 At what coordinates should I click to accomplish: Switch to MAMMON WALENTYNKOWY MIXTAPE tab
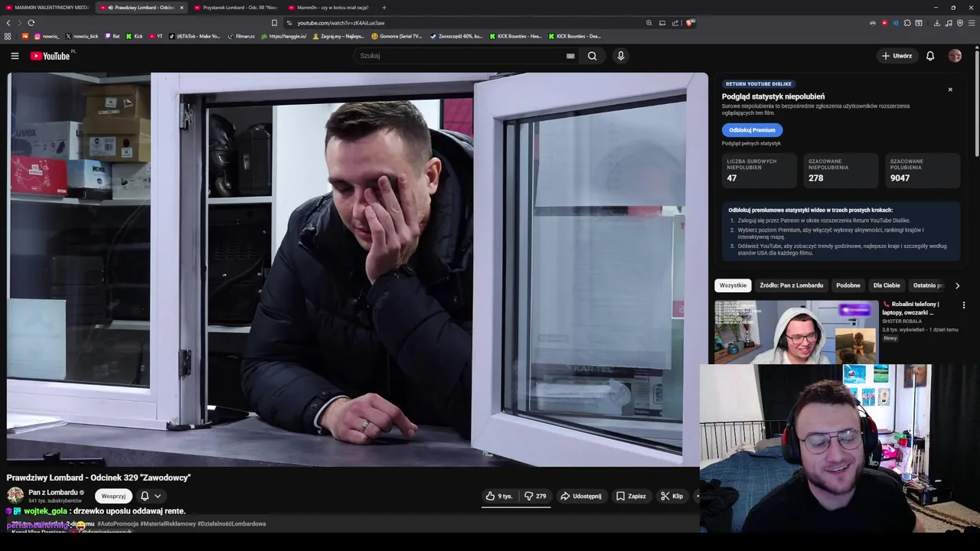[47, 8]
